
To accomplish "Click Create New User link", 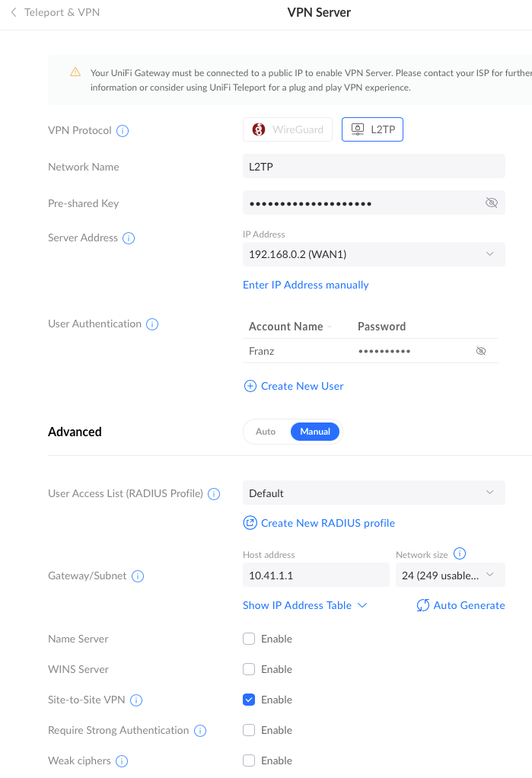I will click(294, 386).
